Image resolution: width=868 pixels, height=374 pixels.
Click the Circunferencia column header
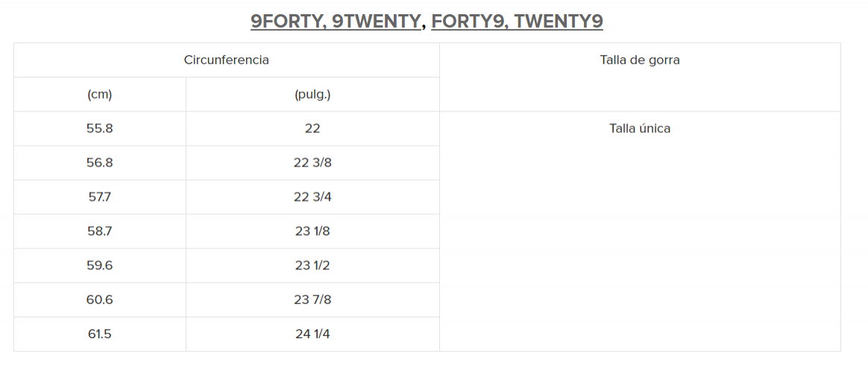(x=226, y=60)
